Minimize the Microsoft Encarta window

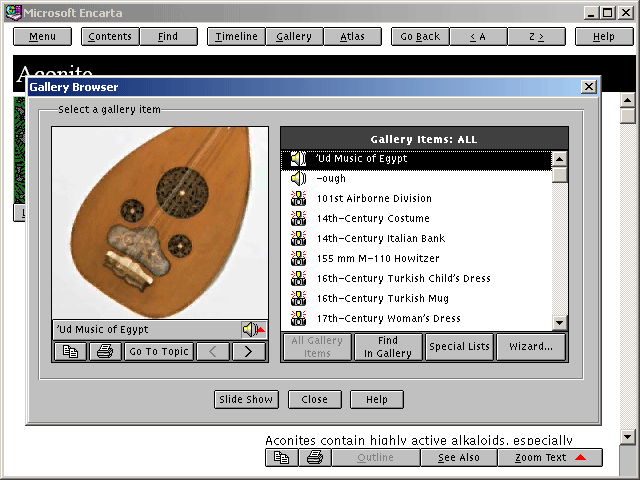(591, 13)
